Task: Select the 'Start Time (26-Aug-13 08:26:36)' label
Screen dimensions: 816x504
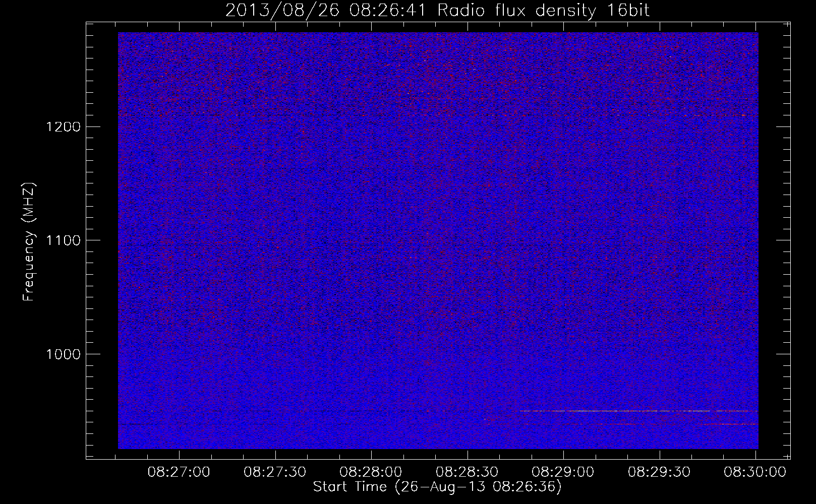Action: pos(437,487)
